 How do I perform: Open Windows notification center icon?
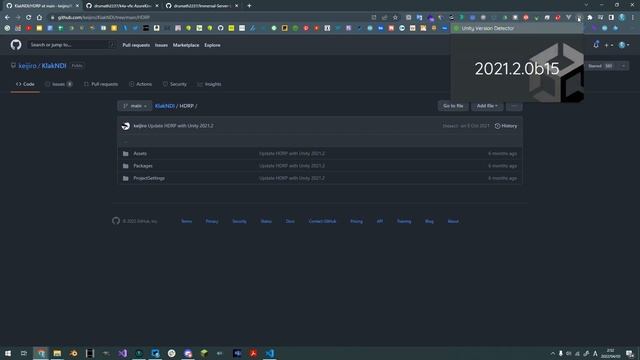coord(630,353)
